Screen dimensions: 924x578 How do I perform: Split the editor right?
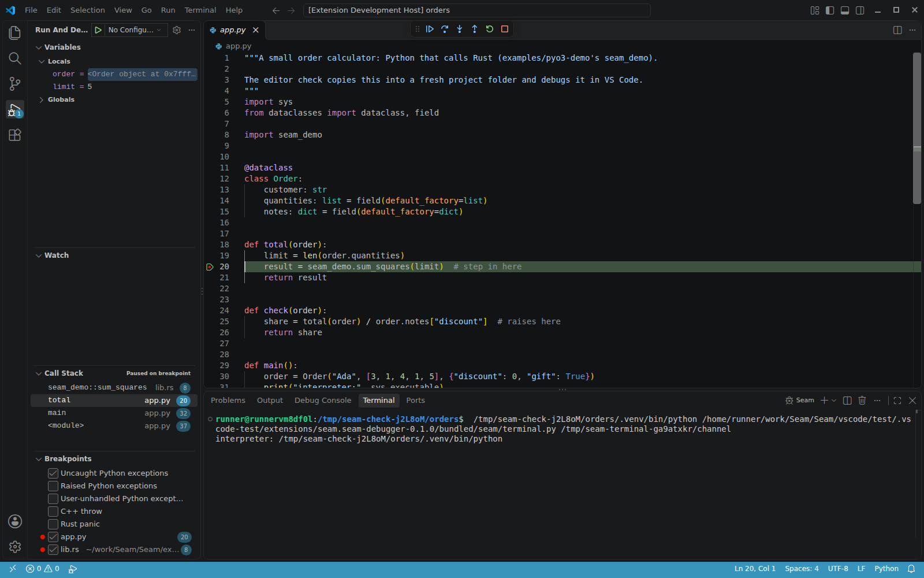pos(897,30)
